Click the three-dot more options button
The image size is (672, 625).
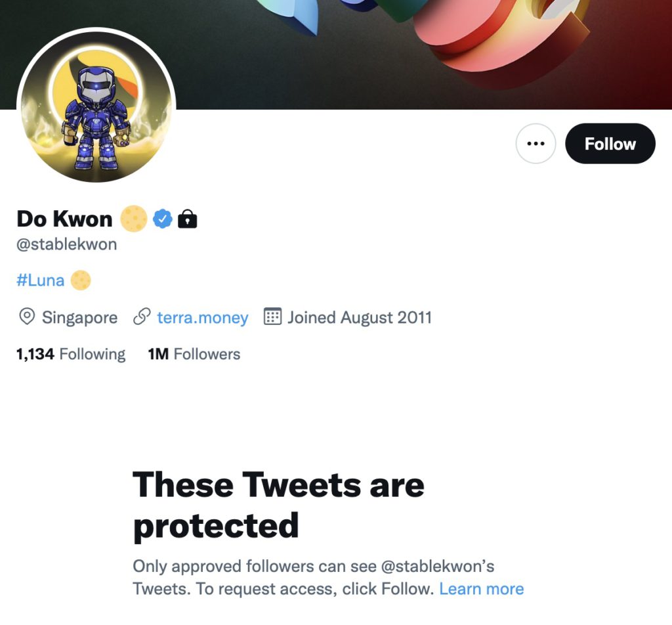[x=535, y=144]
